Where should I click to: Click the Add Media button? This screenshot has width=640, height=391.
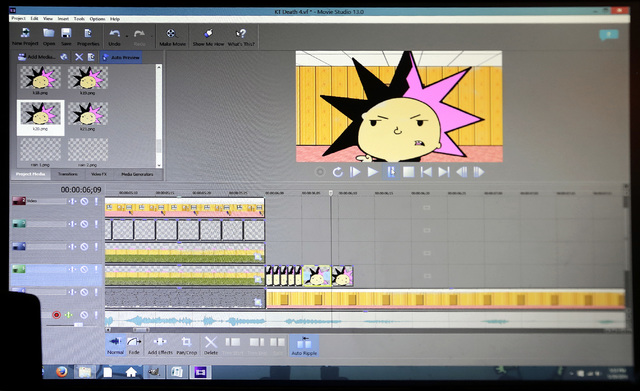37,57
